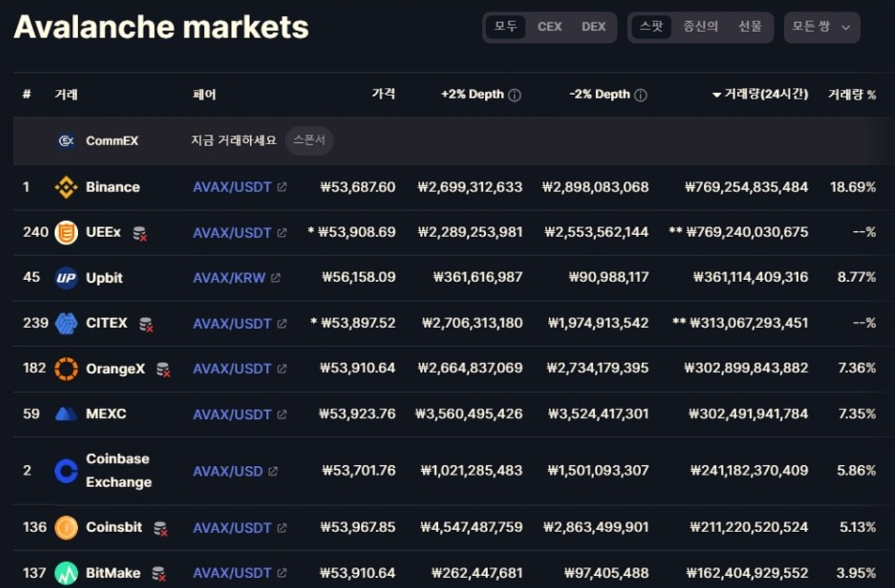Open the OrangeX AVAX/USDT pair link

tap(232, 369)
